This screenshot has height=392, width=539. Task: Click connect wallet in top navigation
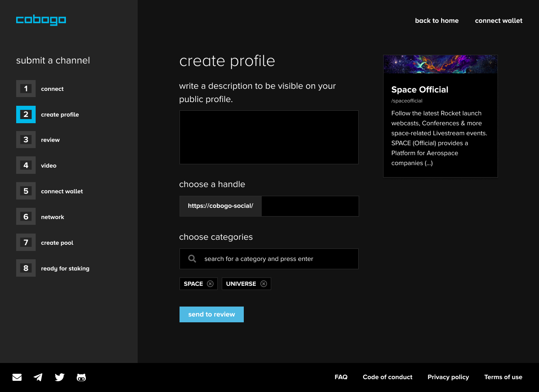pyautogui.click(x=498, y=21)
